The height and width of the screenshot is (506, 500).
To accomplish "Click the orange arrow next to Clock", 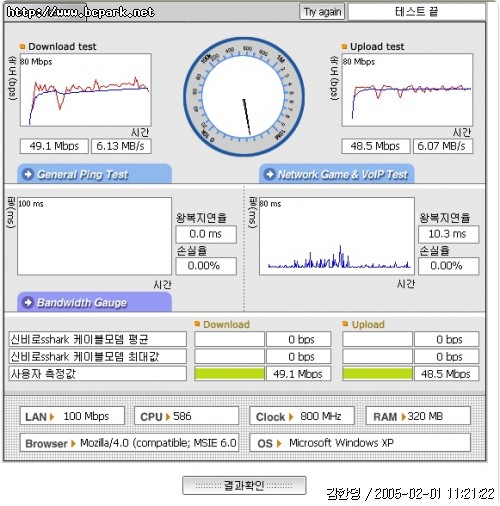I will pyautogui.click(x=291, y=417).
